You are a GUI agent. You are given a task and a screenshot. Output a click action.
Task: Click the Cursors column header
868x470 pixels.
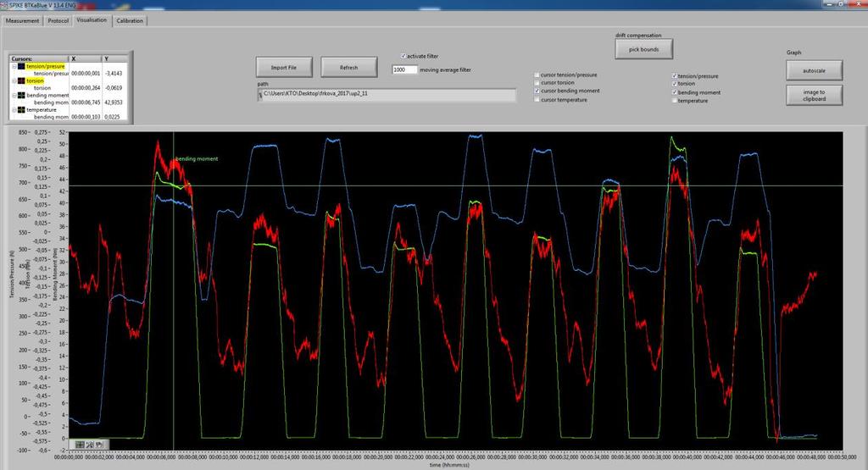coord(39,58)
